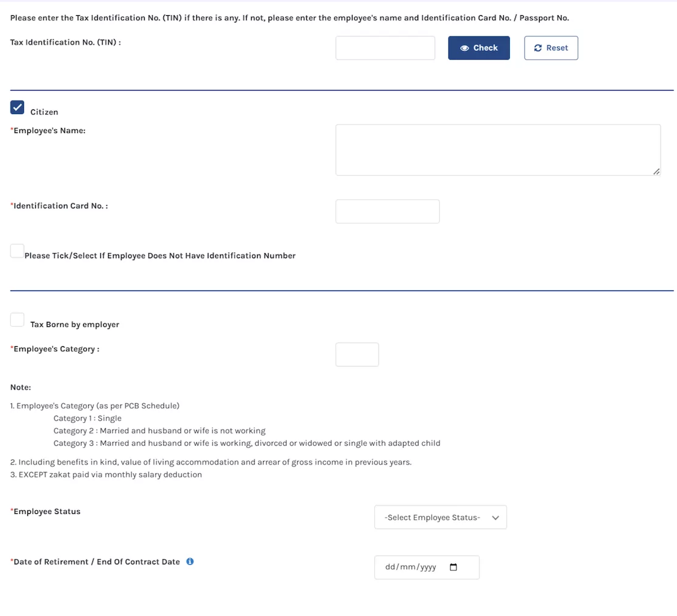Click the chevron arrow of Employee Status
Viewport: 677px width, 616px height.
click(x=495, y=518)
